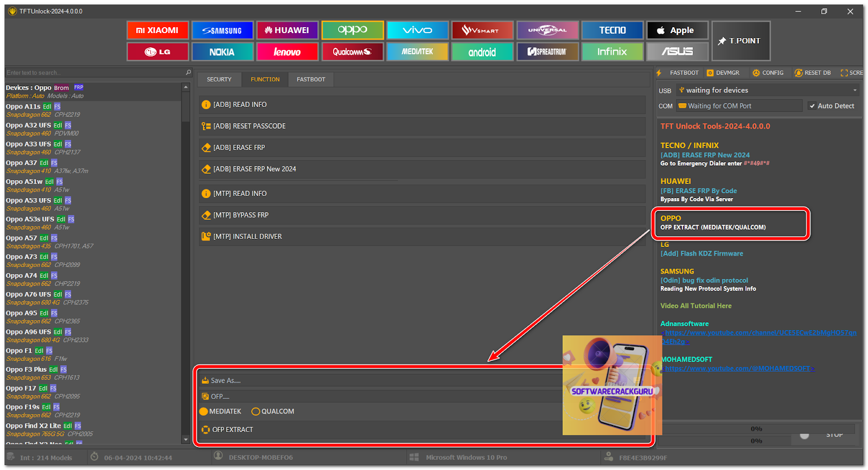Switch to the FUNCTION tab
This screenshot has width=868, height=470.
click(x=265, y=79)
